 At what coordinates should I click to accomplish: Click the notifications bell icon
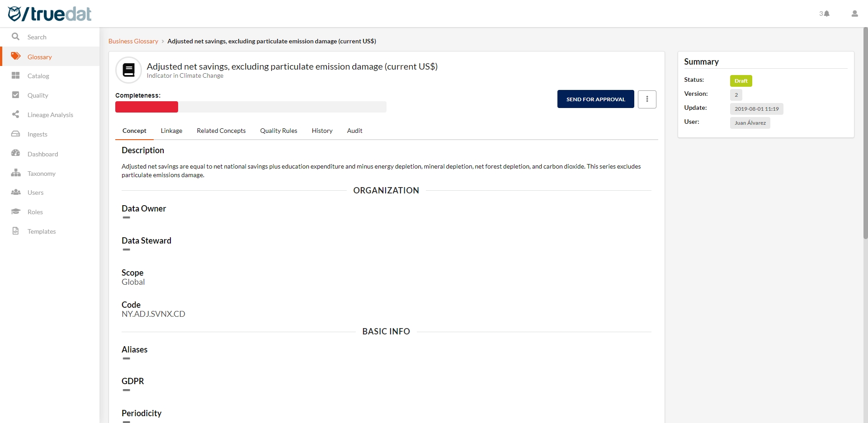click(x=827, y=14)
